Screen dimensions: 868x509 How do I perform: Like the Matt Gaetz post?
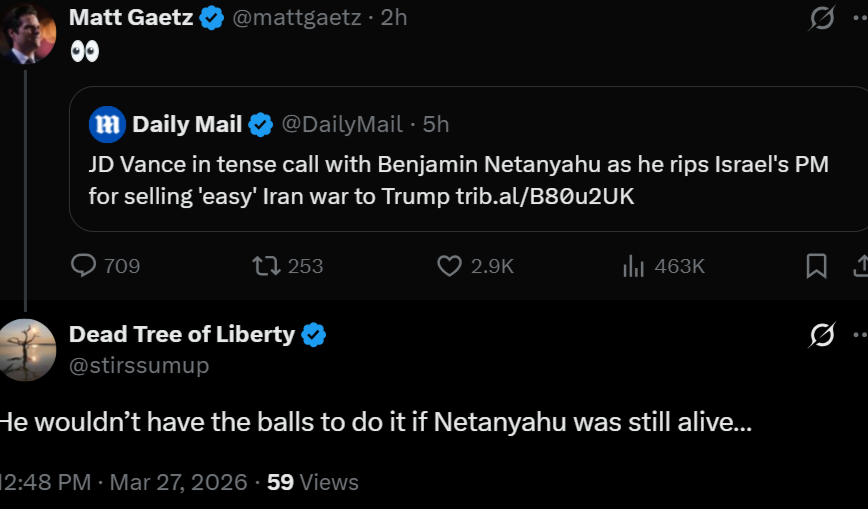coord(451,266)
